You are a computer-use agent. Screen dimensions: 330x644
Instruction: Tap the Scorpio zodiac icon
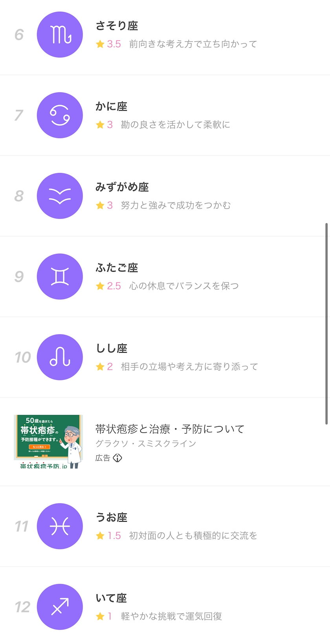[x=60, y=35]
